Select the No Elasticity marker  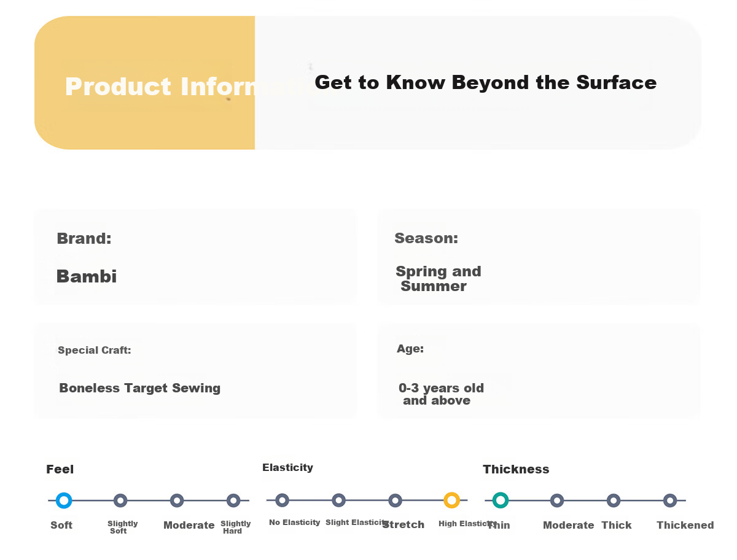coord(282,500)
